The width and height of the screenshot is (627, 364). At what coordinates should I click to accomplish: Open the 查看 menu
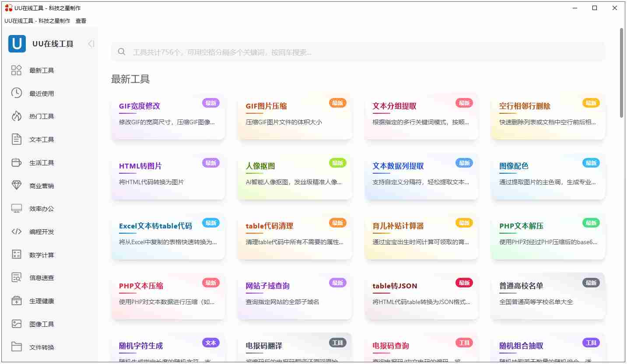click(81, 20)
